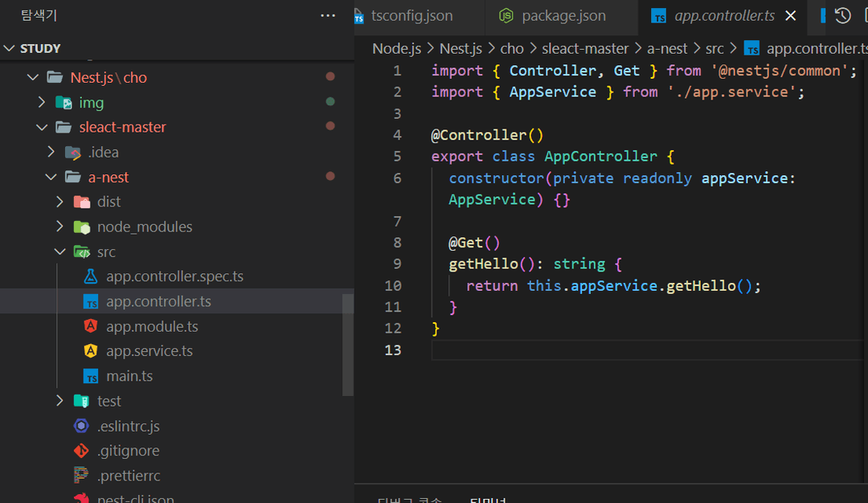Open .gitignore in the explorer

point(129,451)
